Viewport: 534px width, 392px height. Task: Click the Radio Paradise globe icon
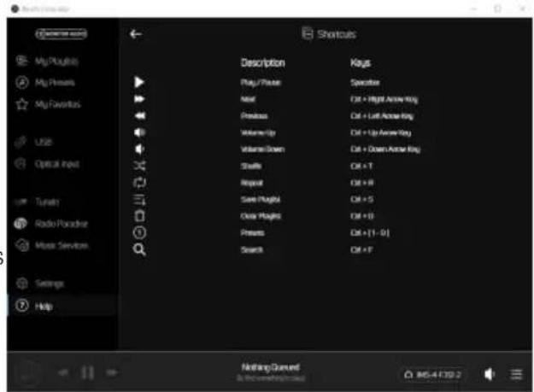click(x=21, y=224)
